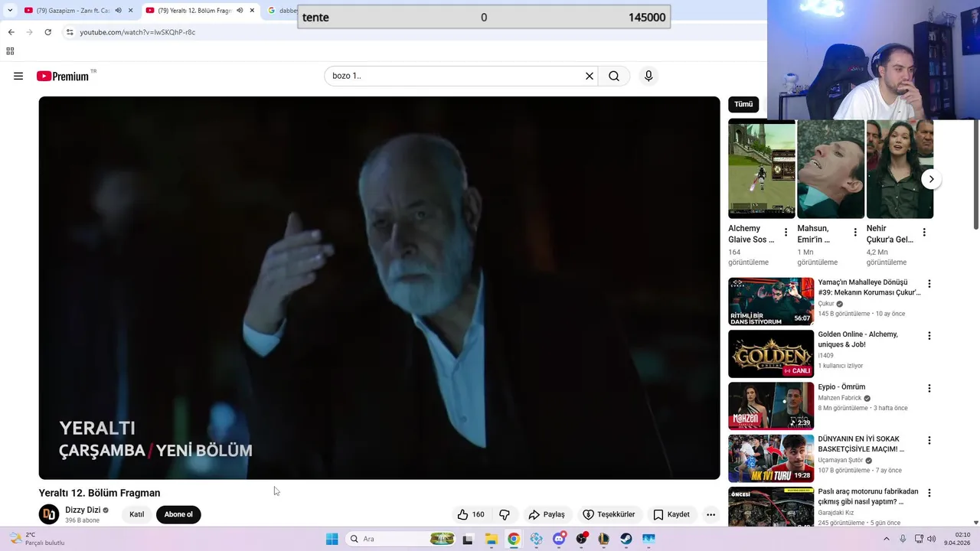Open Discord from taskbar

coord(560,539)
